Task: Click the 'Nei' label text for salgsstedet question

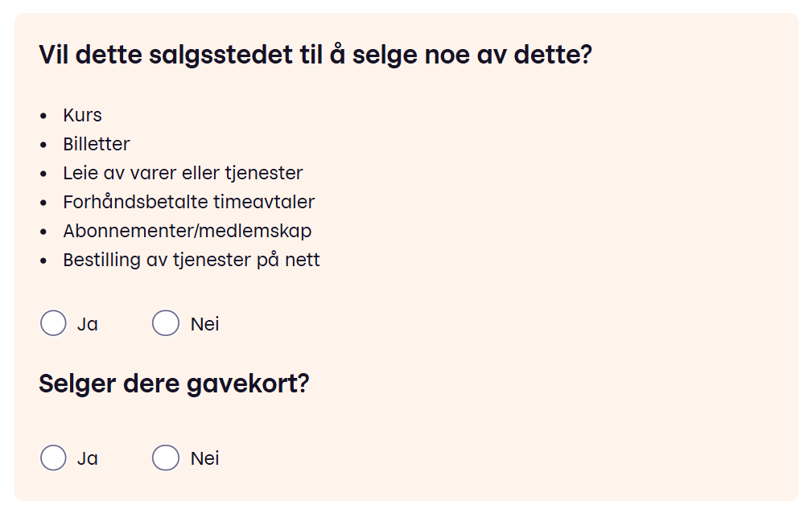Action: coord(204,324)
